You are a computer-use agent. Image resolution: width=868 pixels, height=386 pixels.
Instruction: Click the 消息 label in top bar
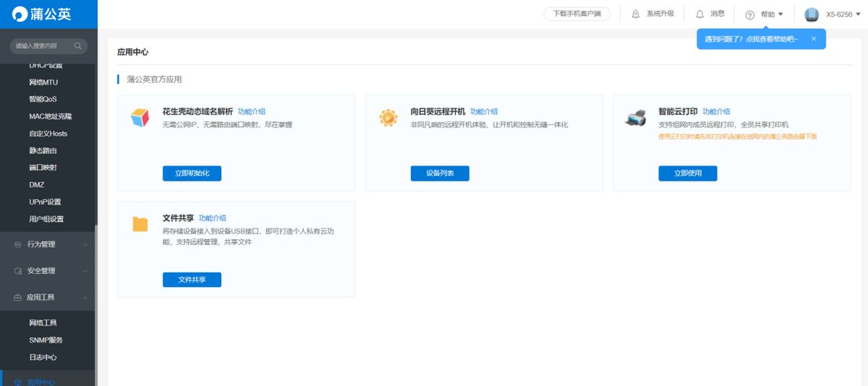tap(718, 14)
